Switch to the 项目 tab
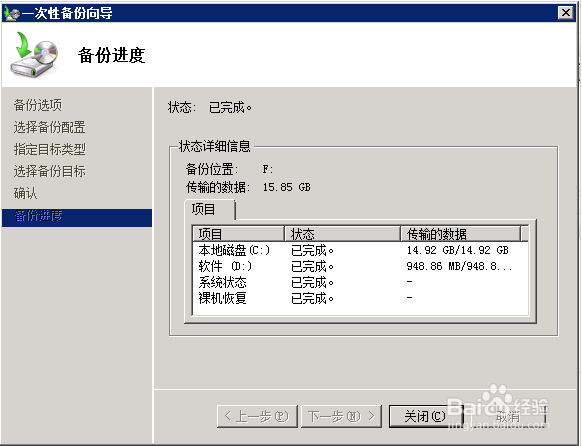This screenshot has height=446, width=582. pyautogui.click(x=210, y=210)
